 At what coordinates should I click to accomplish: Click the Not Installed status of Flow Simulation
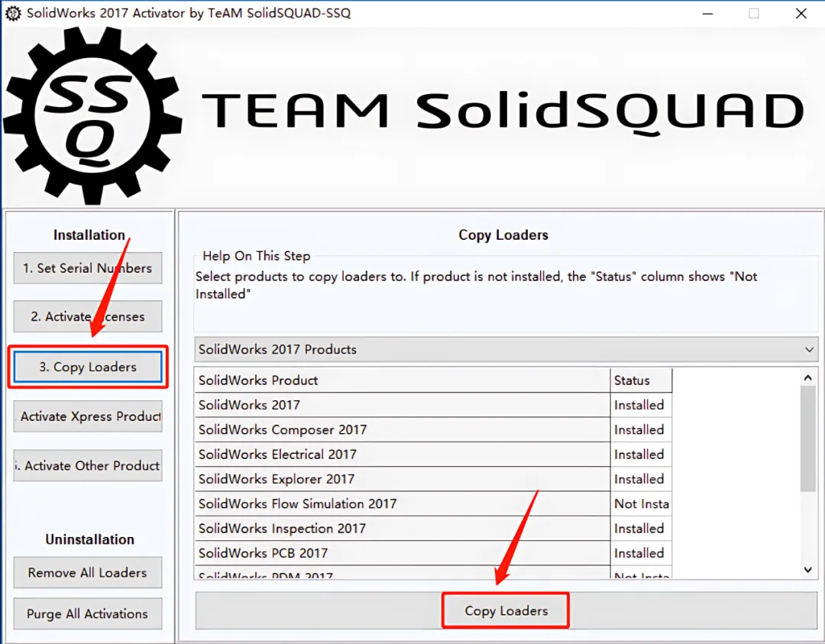click(x=642, y=504)
